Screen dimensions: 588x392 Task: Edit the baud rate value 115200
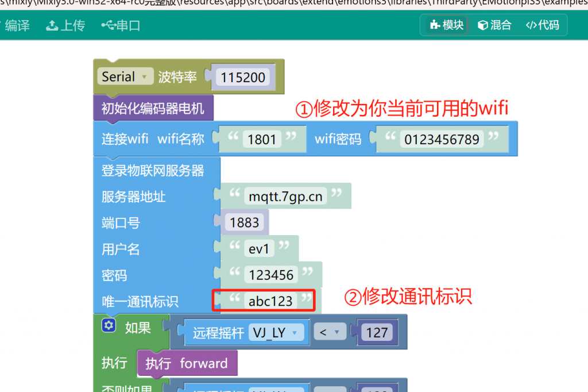point(243,78)
